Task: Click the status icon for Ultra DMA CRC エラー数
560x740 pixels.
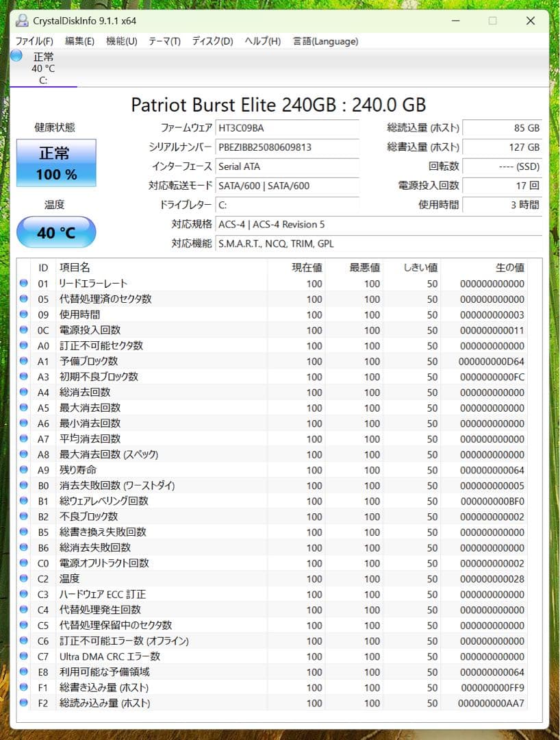Action: tap(23, 656)
